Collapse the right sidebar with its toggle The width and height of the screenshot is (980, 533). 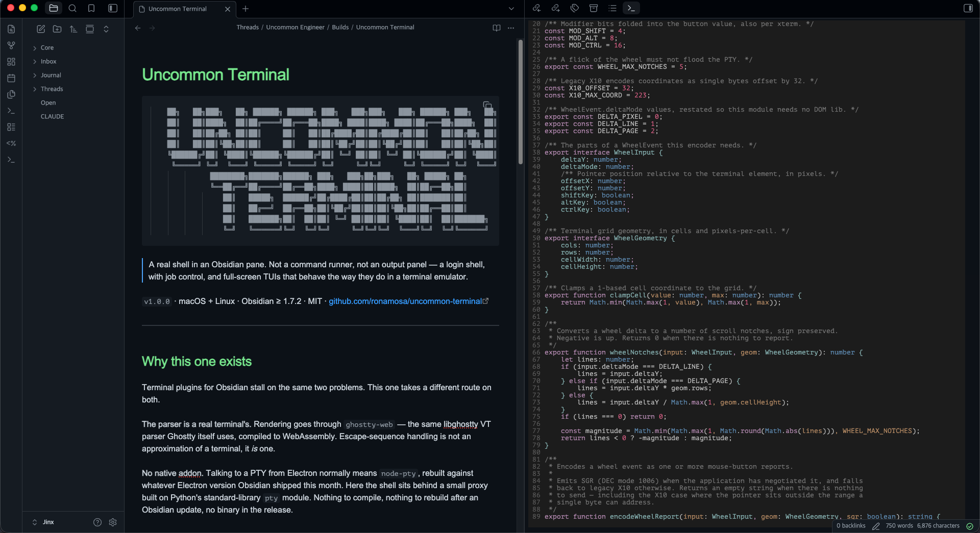point(968,8)
